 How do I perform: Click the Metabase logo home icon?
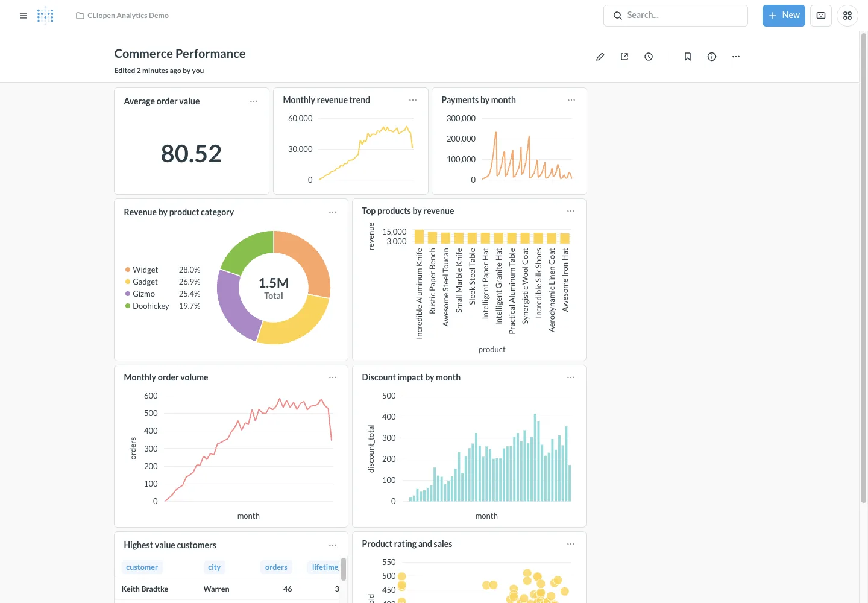[x=45, y=16]
